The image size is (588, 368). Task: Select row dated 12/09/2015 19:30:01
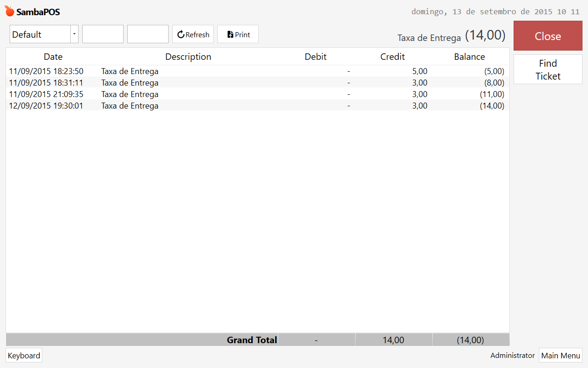point(258,106)
